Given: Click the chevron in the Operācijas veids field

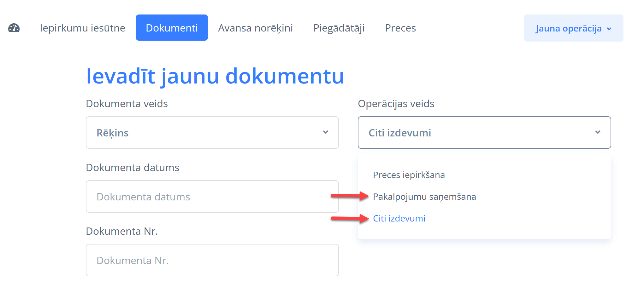Looking at the screenshot, I should pos(598,132).
